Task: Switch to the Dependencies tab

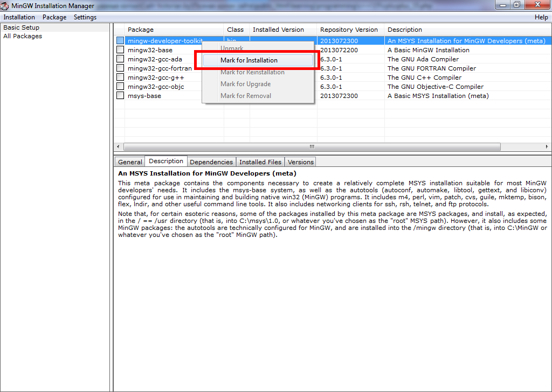Action: tap(211, 162)
